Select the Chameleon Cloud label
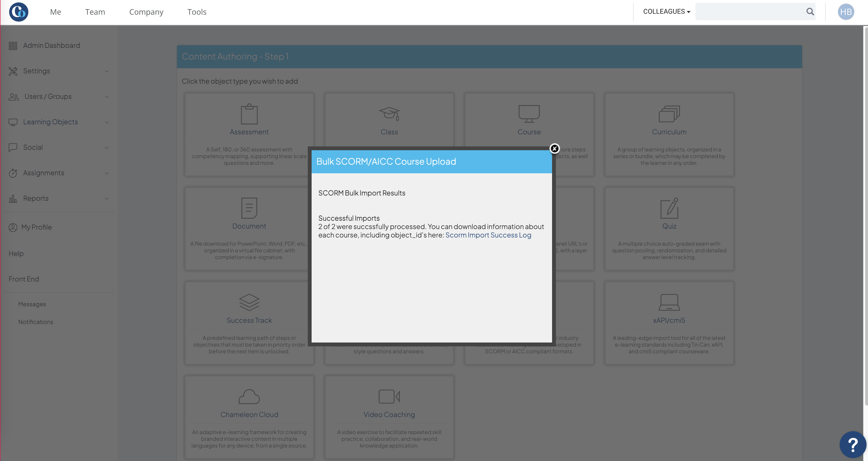This screenshot has width=868, height=461. point(249,415)
